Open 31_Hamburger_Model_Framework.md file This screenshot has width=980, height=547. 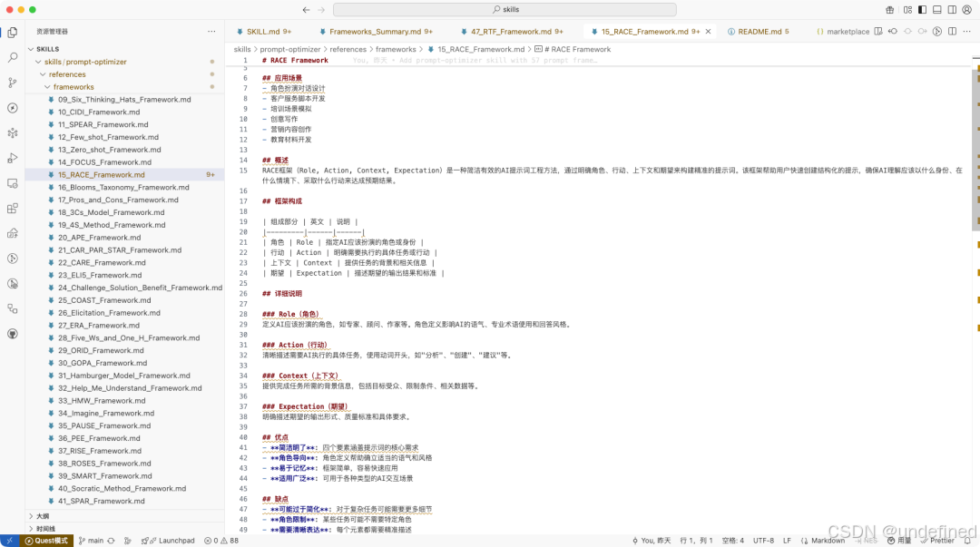click(x=124, y=376)
